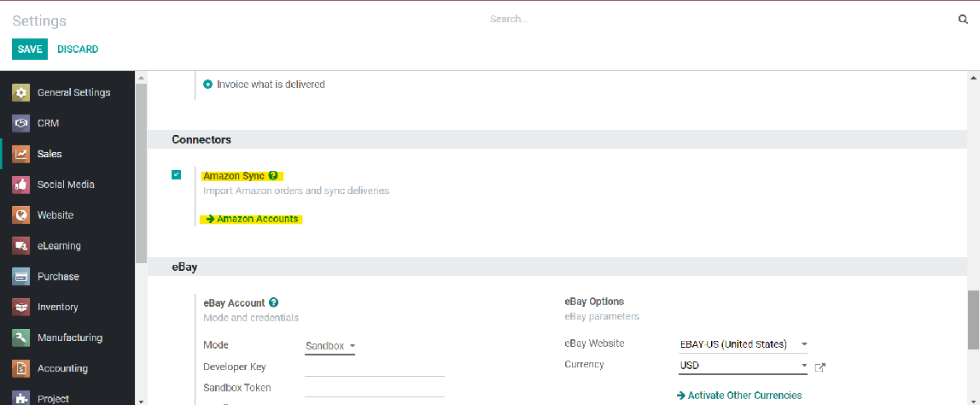Click the search magnifier icon
This screenshot has width=980, height=405.
tap(963, 20)
